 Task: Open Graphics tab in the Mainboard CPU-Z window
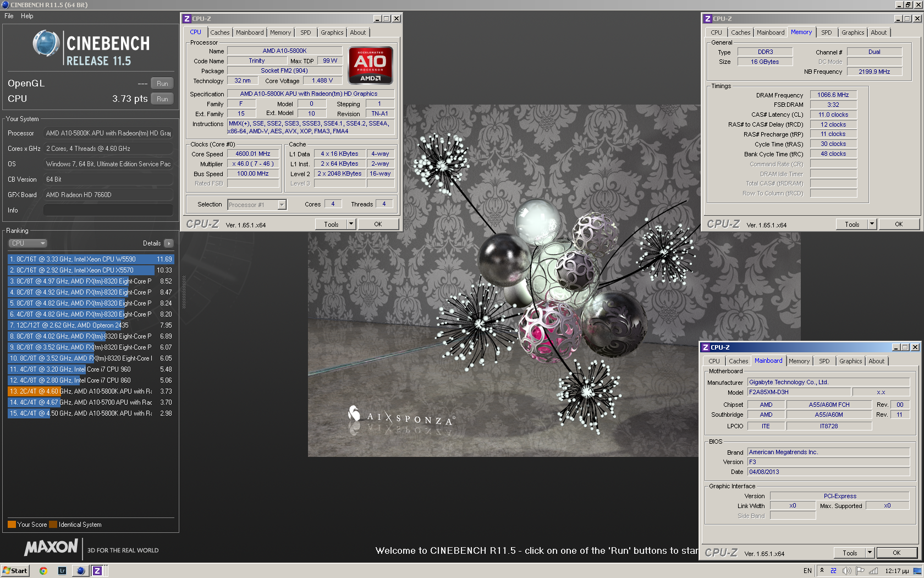(850, 361)
